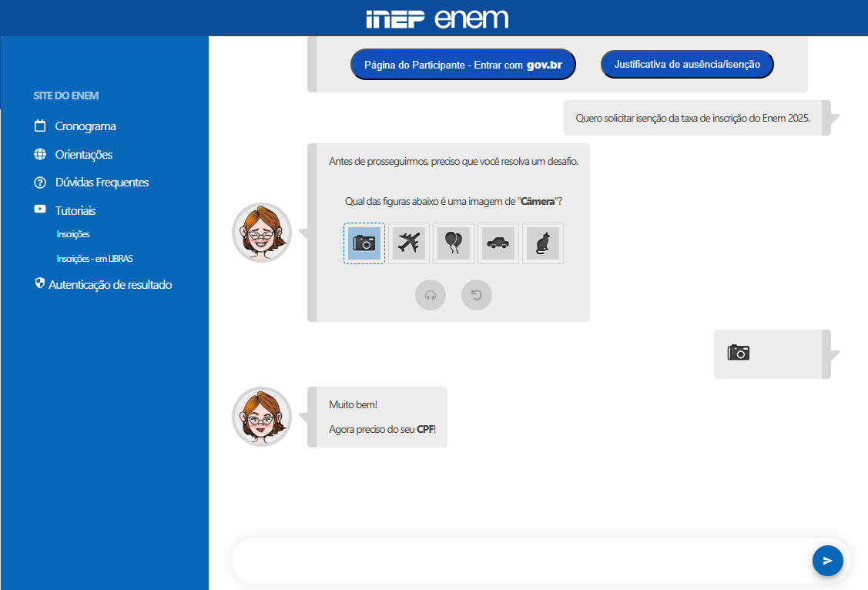
Task: Pick the car captcha image
Action: click(498, 243)
